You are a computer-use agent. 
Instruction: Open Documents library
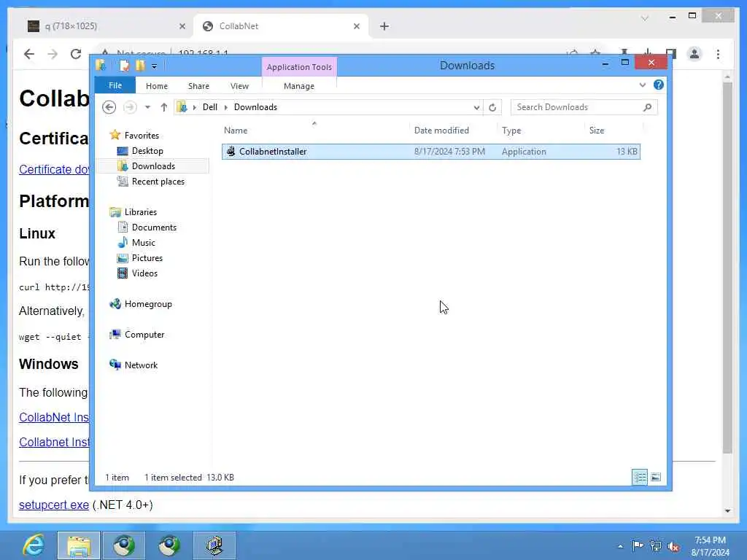point(154,227)
